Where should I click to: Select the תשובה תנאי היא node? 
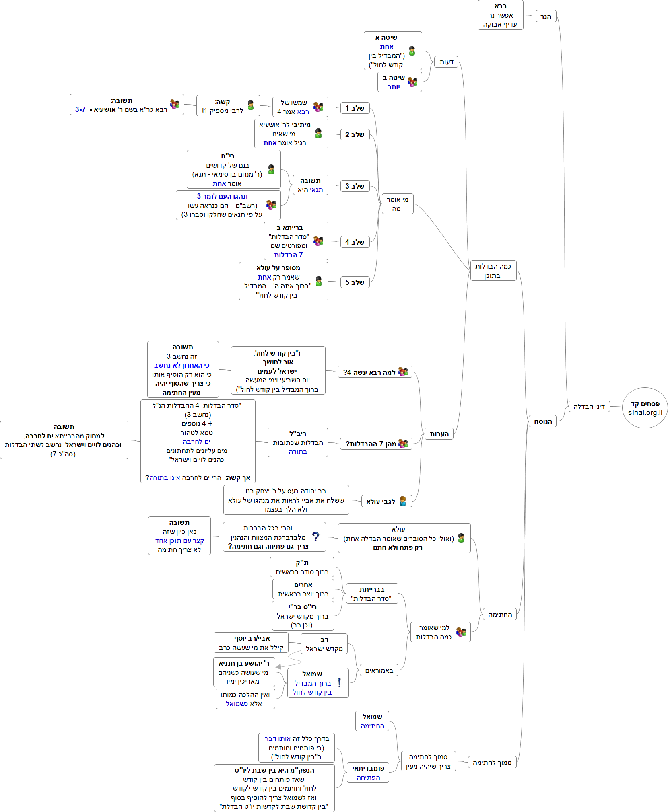point(310,185)
